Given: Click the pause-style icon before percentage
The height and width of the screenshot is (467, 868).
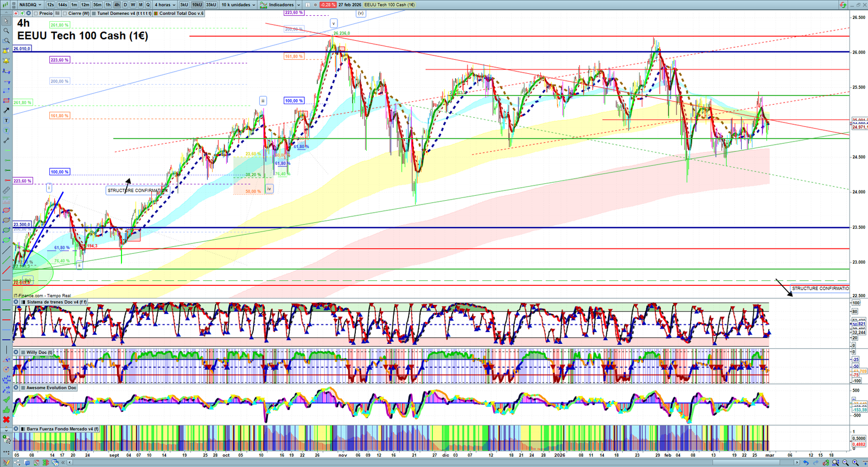Looking at the screenshot, I should point(308,5).
